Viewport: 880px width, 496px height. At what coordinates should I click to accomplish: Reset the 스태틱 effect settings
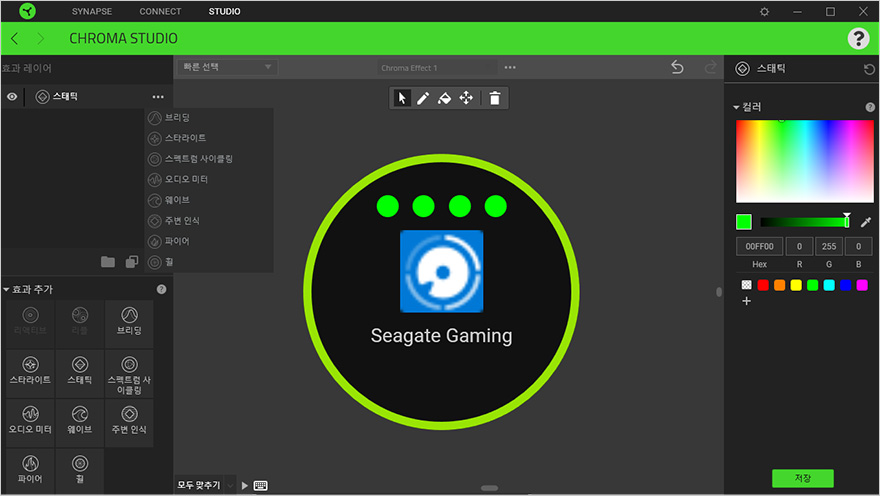(869, 69)
